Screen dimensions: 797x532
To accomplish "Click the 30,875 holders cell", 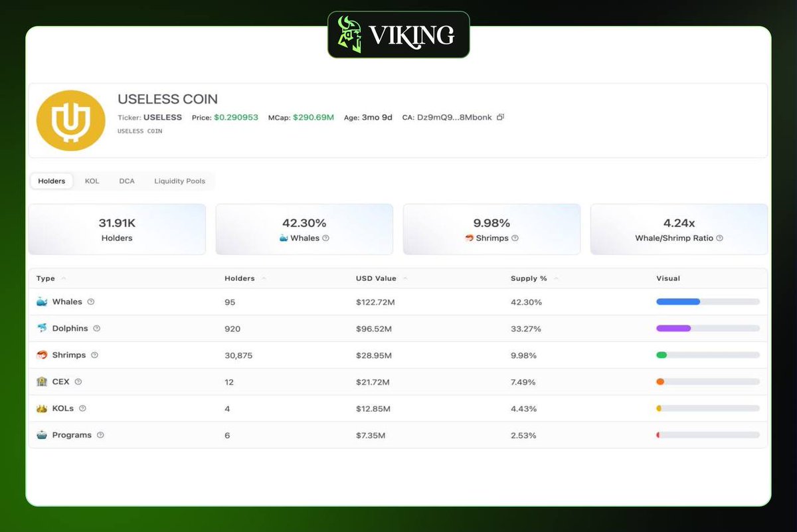I will point(238,355).
